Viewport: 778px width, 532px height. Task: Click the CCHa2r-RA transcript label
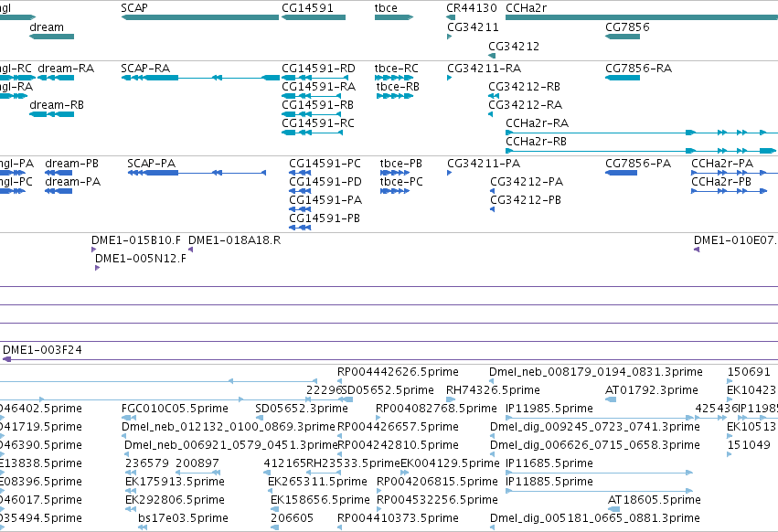[537, 123]
